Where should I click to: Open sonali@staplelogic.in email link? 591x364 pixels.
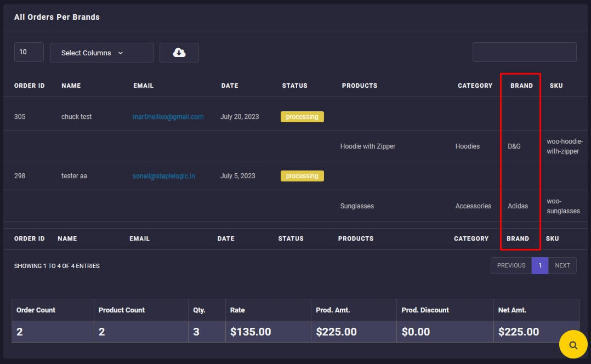[163, 176]
